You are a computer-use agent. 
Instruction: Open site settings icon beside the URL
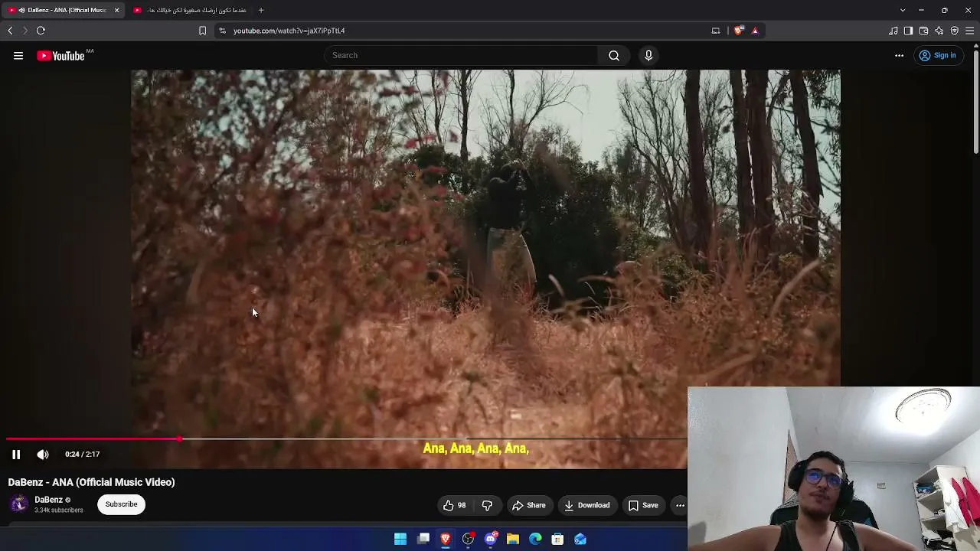(x=222, y=31)
